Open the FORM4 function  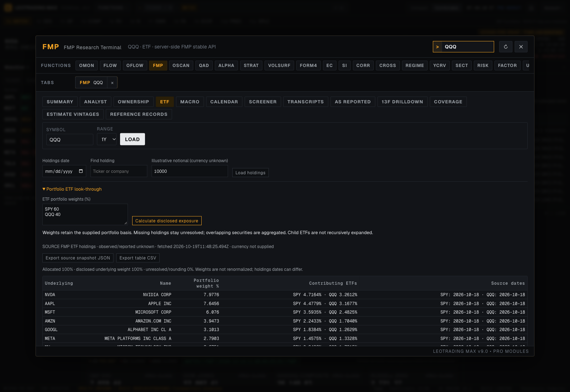(308, 66)
